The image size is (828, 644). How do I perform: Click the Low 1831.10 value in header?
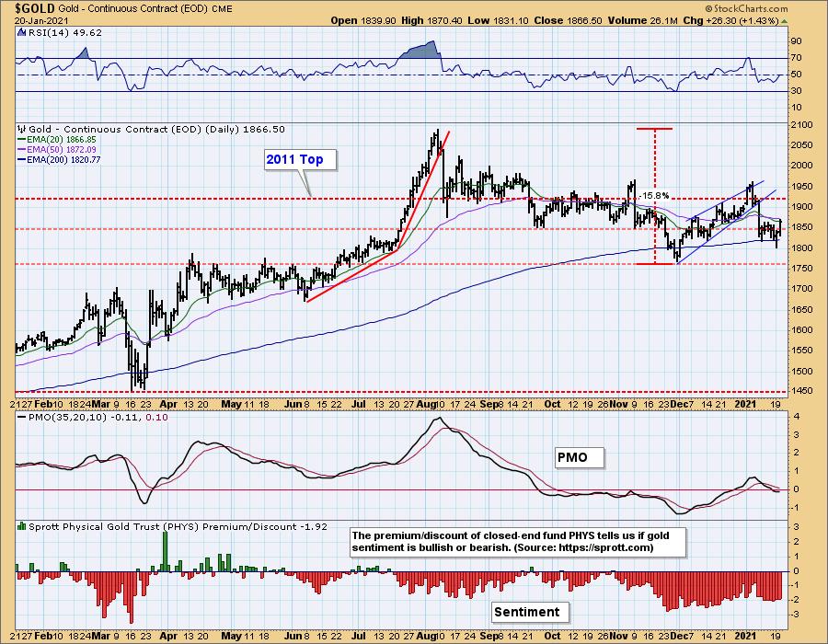click(498, 20)
